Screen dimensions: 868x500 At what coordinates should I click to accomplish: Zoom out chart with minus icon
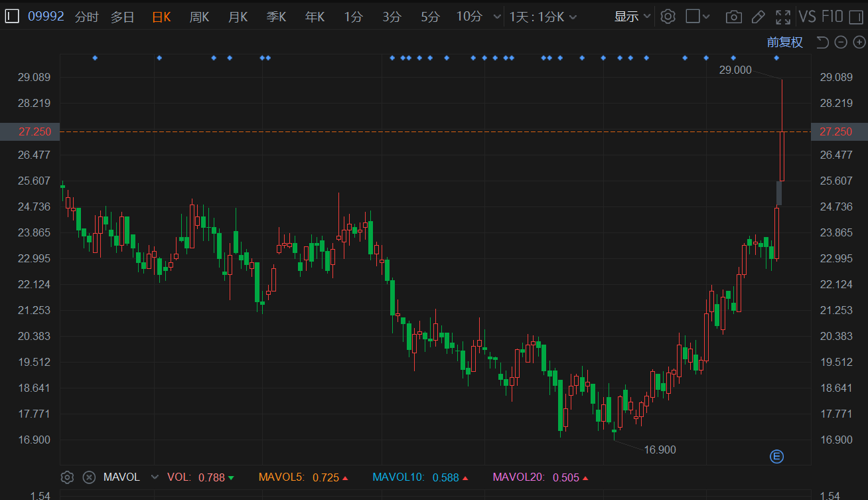pyautogui.click(x=841, y=42)
